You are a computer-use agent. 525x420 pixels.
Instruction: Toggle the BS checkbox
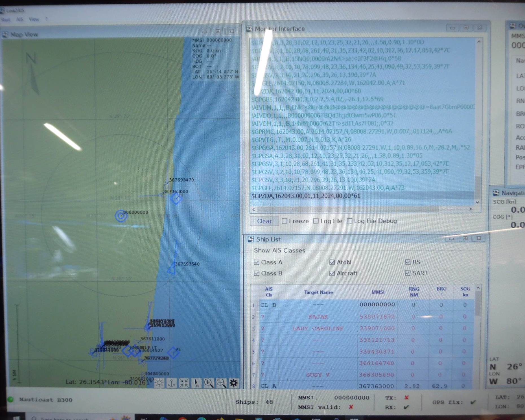[408, 262]
